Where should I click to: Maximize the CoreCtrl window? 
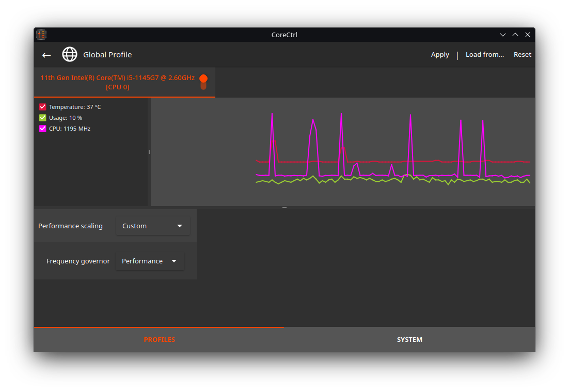coord(515,35)
